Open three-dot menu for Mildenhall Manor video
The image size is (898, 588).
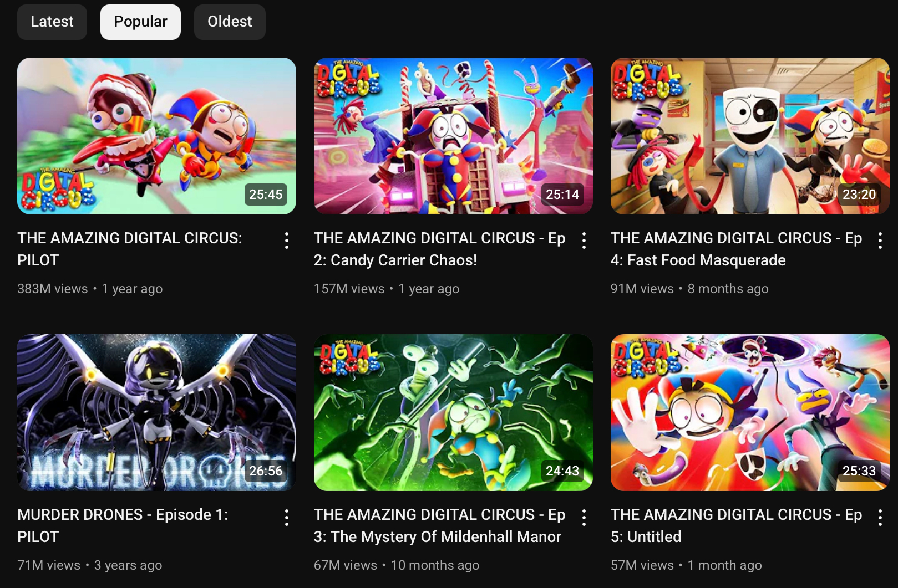click(584, 517)
